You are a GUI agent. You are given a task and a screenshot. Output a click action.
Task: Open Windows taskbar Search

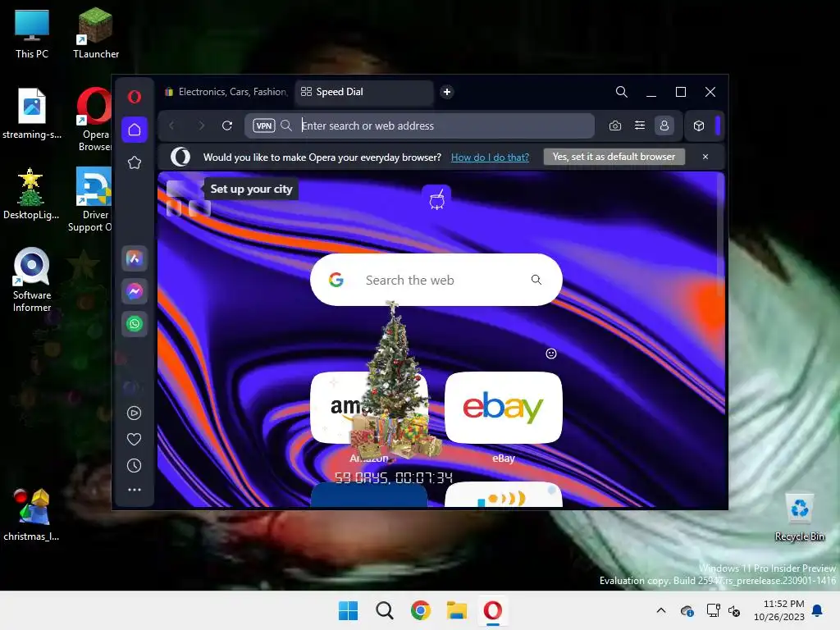pyautogui.click(x=384, y=610)
